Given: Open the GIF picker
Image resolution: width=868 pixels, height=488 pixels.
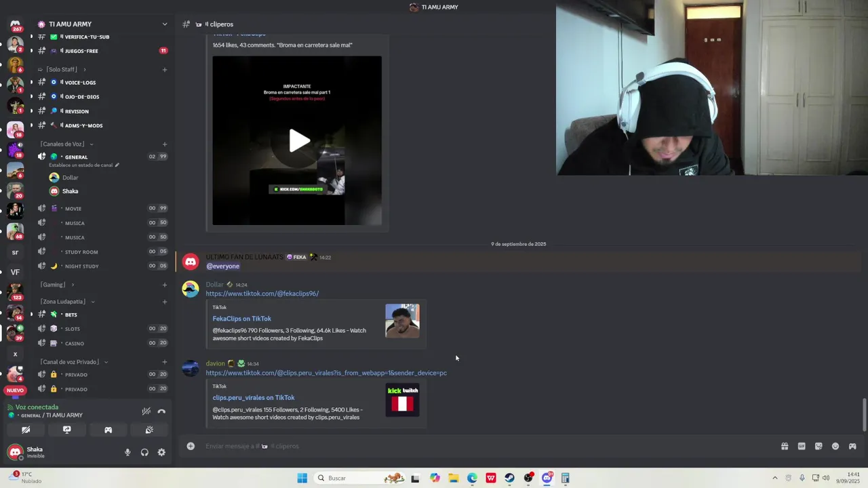Looking at the screenshot, I should pos(802,446).
